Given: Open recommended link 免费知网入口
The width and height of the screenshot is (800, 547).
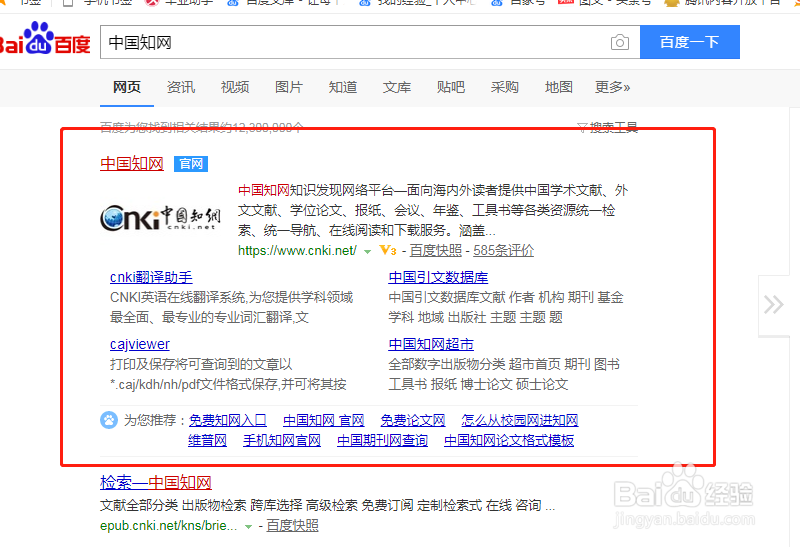Looking at the screenshot, I should (228, 420).
